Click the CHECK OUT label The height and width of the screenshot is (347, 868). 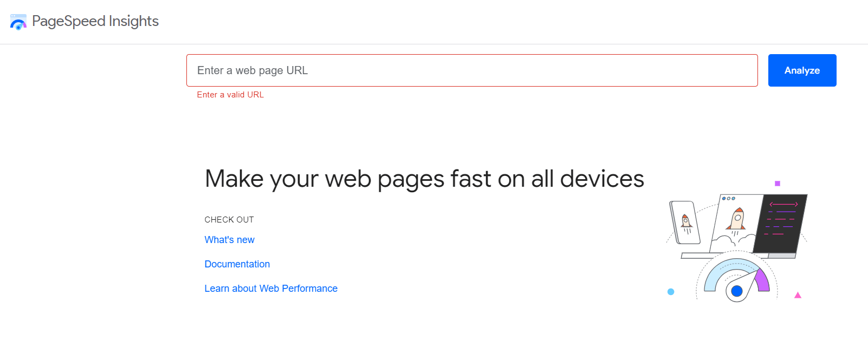pyautogui.click(x=229, y=220)
